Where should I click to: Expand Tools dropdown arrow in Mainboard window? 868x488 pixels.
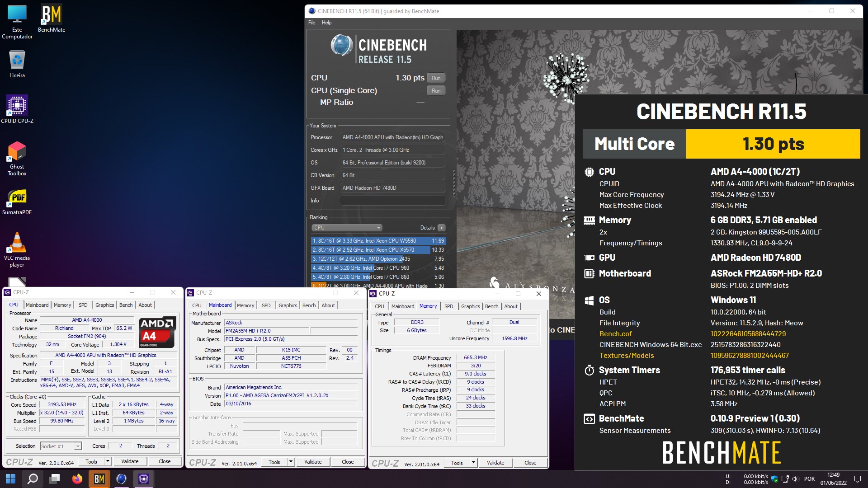(x=291, y=462)
